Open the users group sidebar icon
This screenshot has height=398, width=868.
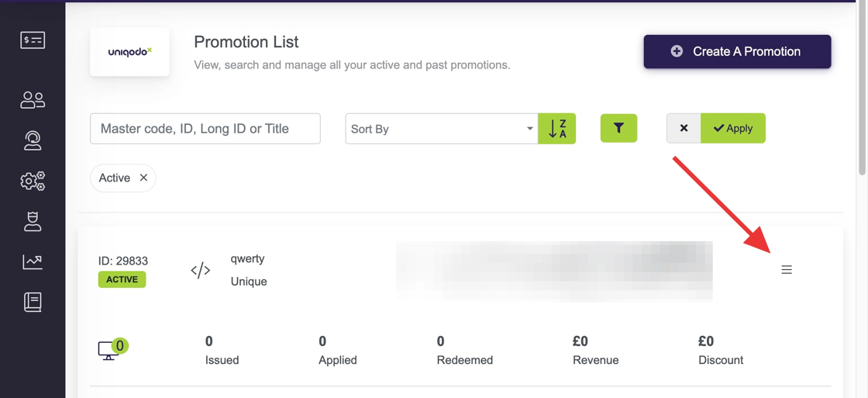coord(33,100)
